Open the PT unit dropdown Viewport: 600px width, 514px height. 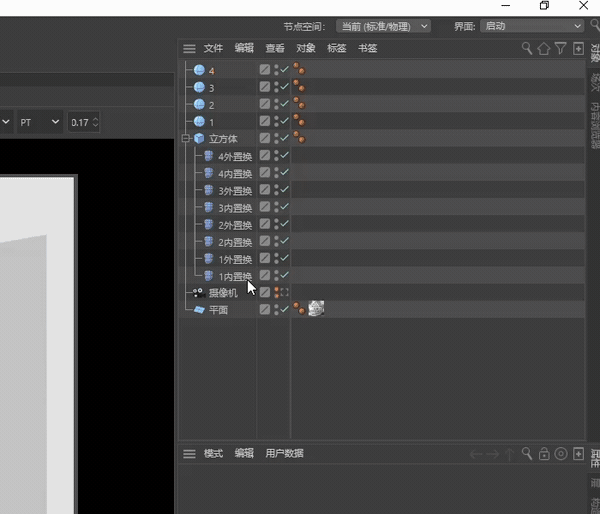40,122
